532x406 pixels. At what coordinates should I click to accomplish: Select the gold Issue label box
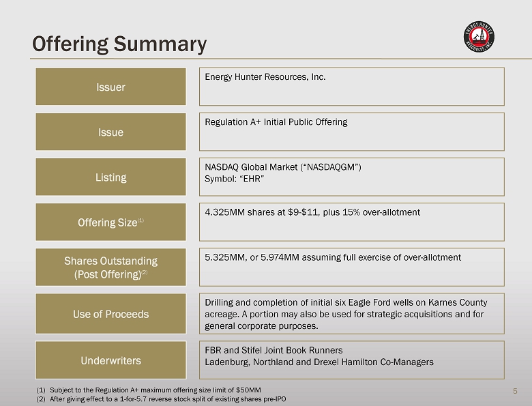[x=110, y=132]
